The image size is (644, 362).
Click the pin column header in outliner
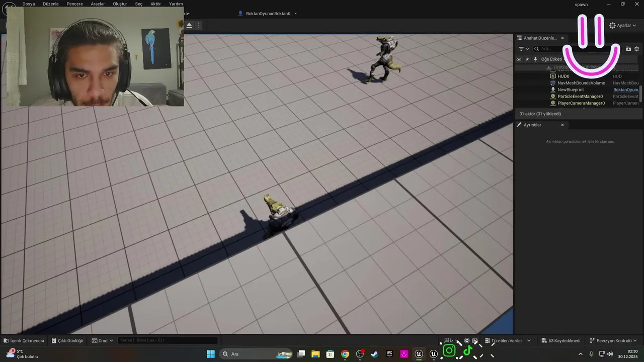535,59
